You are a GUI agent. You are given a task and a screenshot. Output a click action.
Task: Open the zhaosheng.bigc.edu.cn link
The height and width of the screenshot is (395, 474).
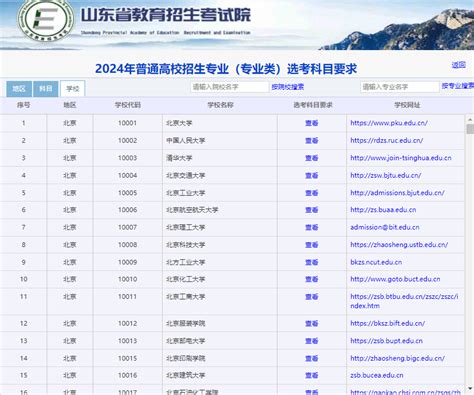pyautogui.click(x=397, y=358)
